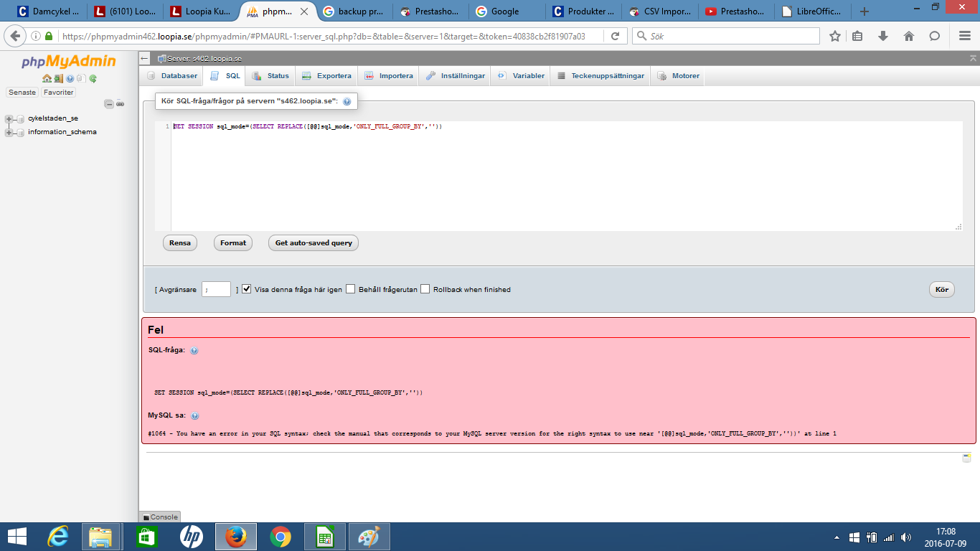The image size is (980, 551).
Task: Select the SQL tab
Action: point(225,76)
